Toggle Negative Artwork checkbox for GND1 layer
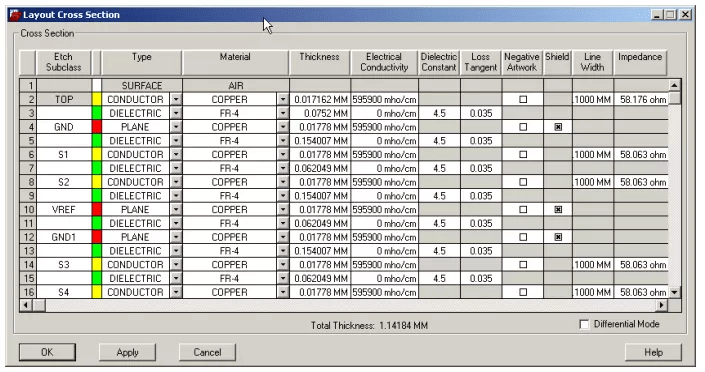The image size is (705, 372). point(523,237)
